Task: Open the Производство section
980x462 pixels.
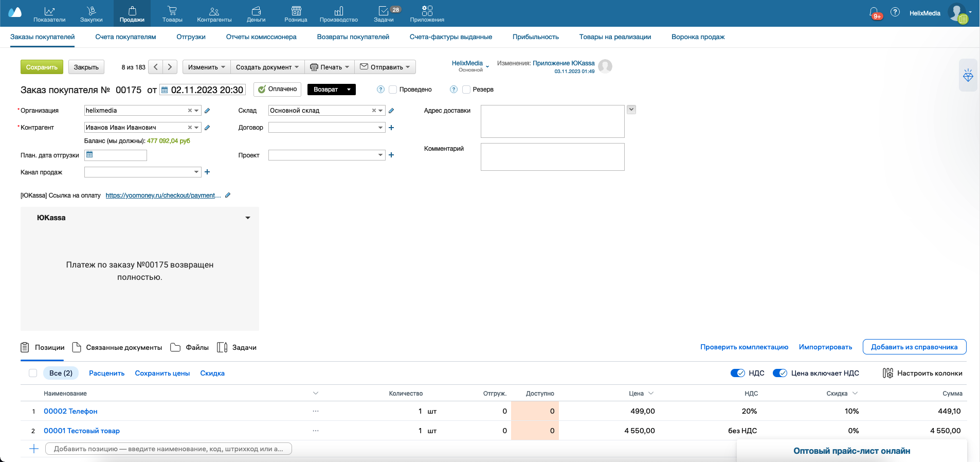Action: pos(339,14)
